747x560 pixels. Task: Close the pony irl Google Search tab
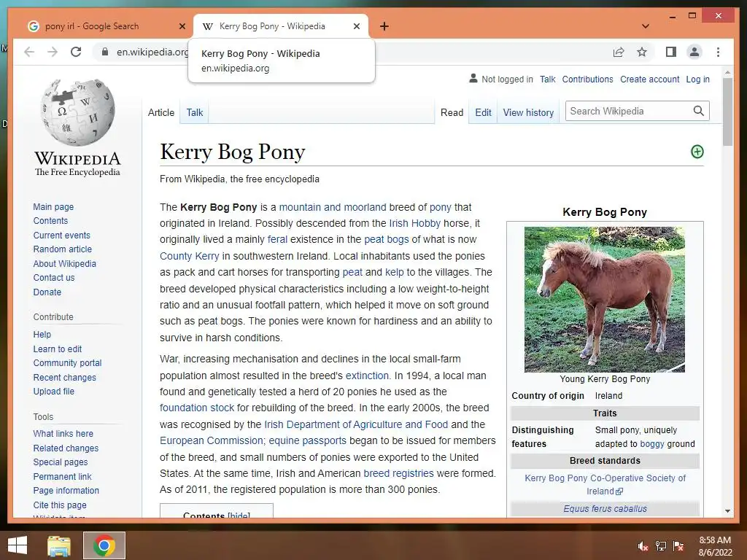click(182, 27)
